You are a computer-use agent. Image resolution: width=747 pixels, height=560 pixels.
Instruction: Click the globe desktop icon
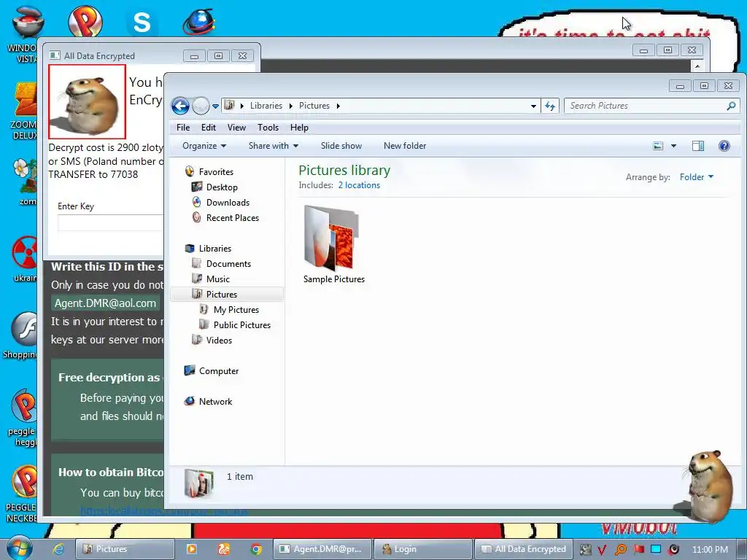[x=198, y=21]
